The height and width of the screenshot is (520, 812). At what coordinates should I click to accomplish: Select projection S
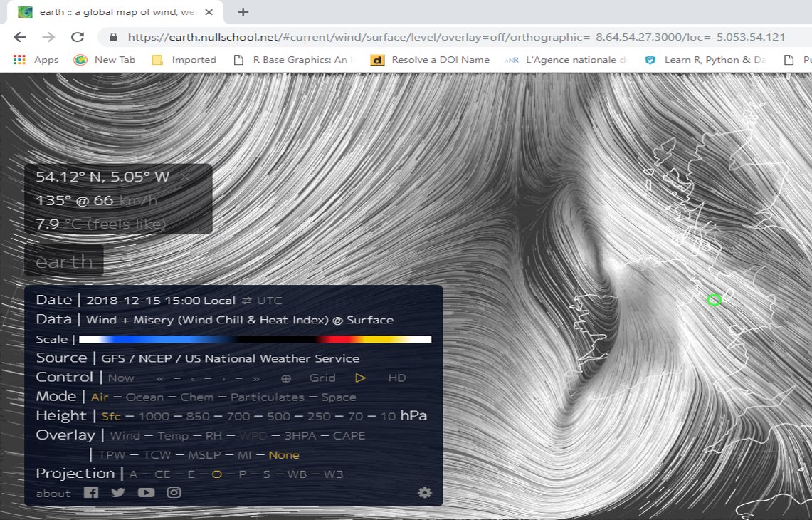click(x=267, y=474)
